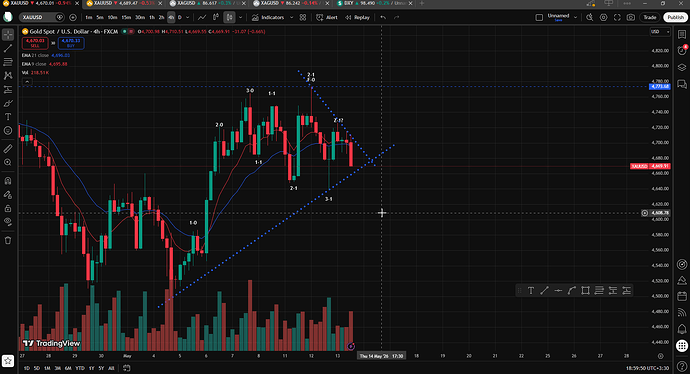This screenshot has width=690, height=374.
Task: Click the Alert button
Action: 327,18
